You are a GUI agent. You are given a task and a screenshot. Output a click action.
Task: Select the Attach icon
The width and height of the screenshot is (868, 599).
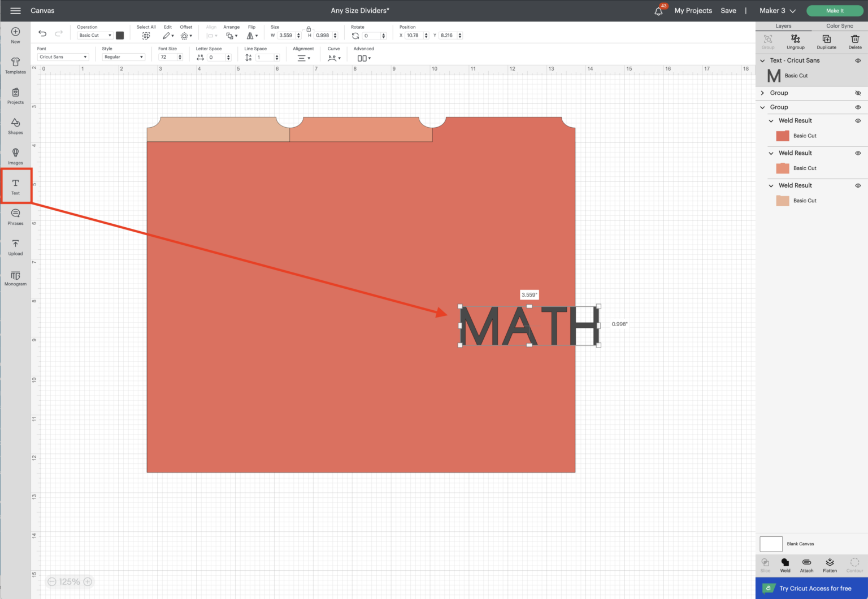[x=806, y=563]
